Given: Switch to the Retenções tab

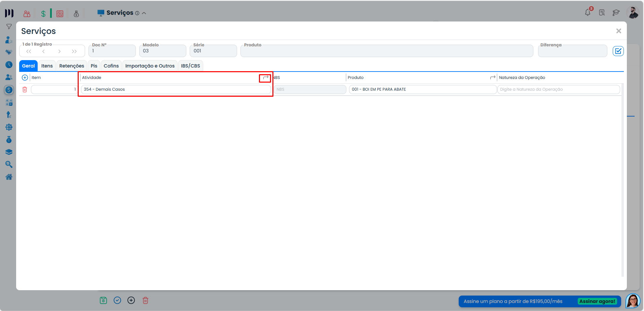Looking at the screenshot, I should [x=72, y=66].
